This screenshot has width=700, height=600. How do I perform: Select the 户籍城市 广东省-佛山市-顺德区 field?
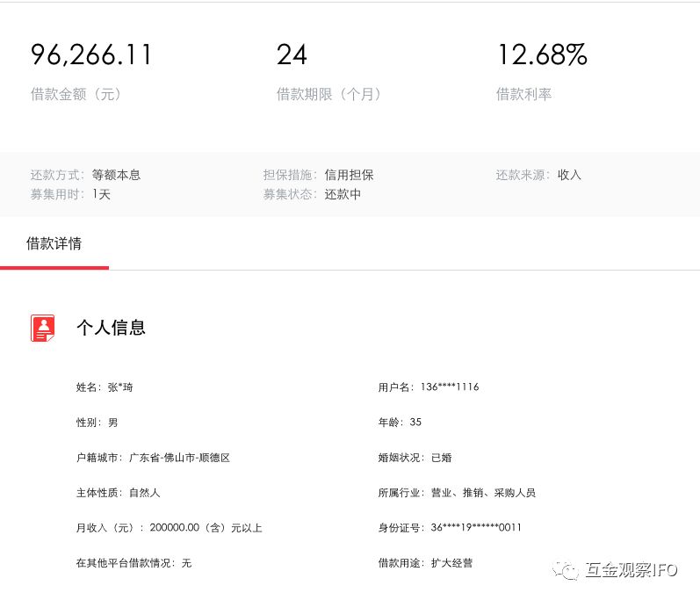[x=153, y=458]
